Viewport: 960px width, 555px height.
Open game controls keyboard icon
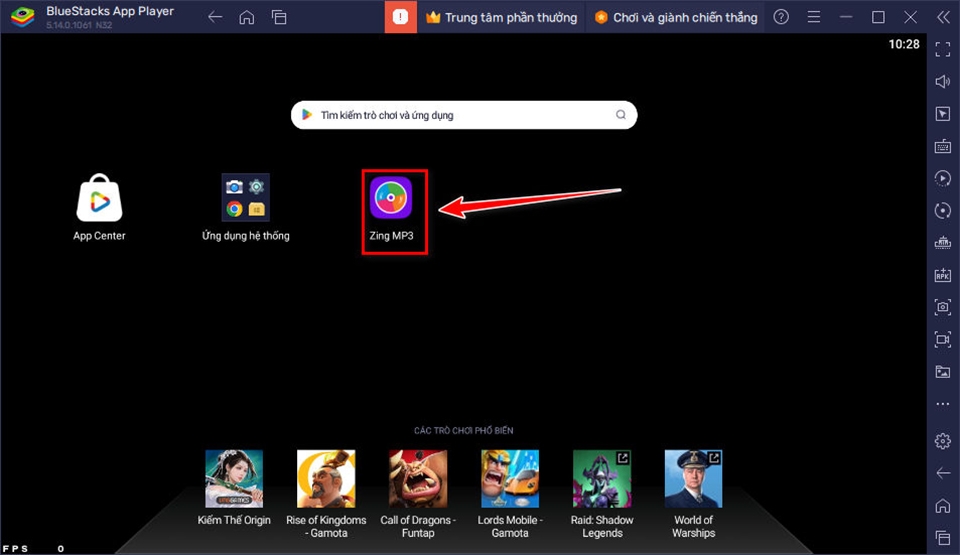point(943,146)
